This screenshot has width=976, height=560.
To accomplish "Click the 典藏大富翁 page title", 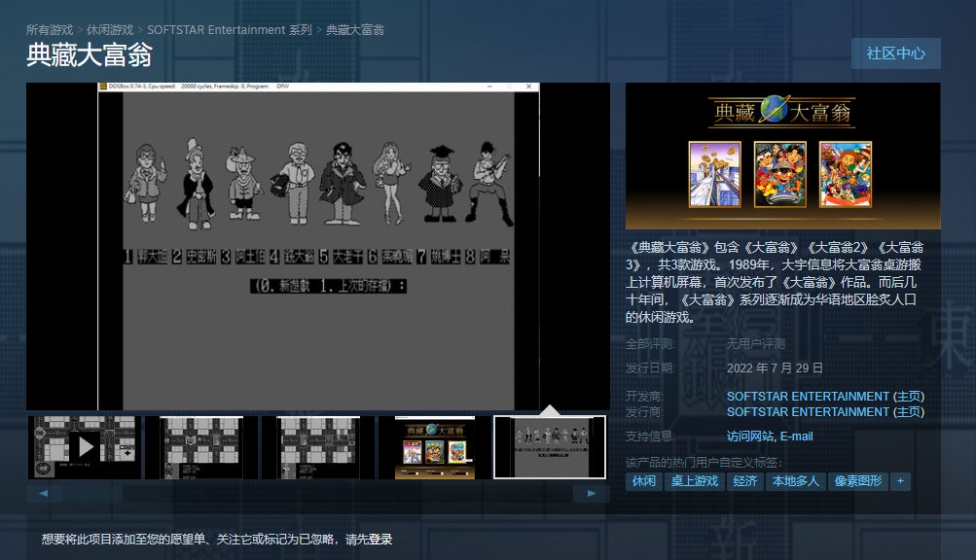I will 90,55.
